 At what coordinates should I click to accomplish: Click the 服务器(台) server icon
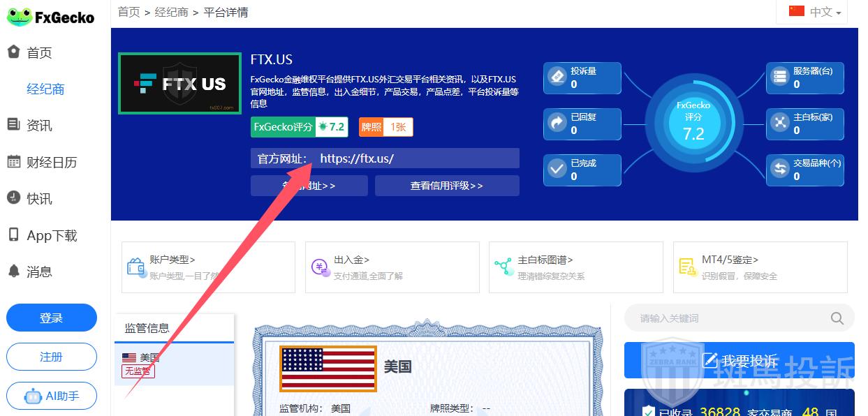click(x=779, y=77)
